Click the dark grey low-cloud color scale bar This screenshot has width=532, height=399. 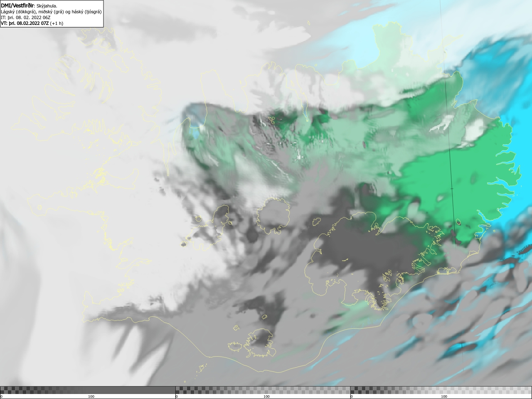tap(88, 390)
